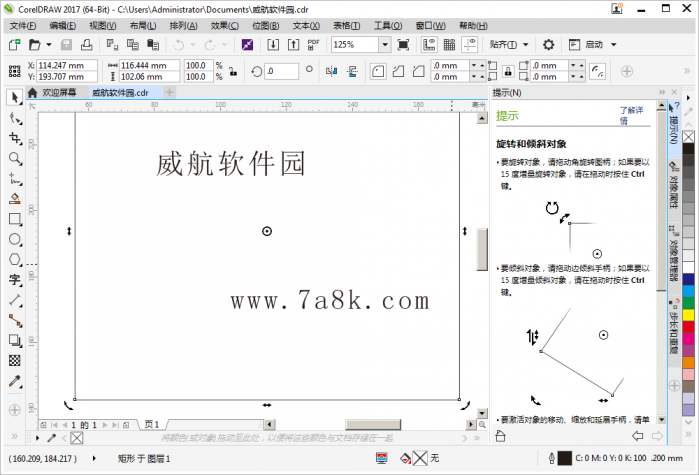Expand the Launch dropdown arrow

(613, 45)
